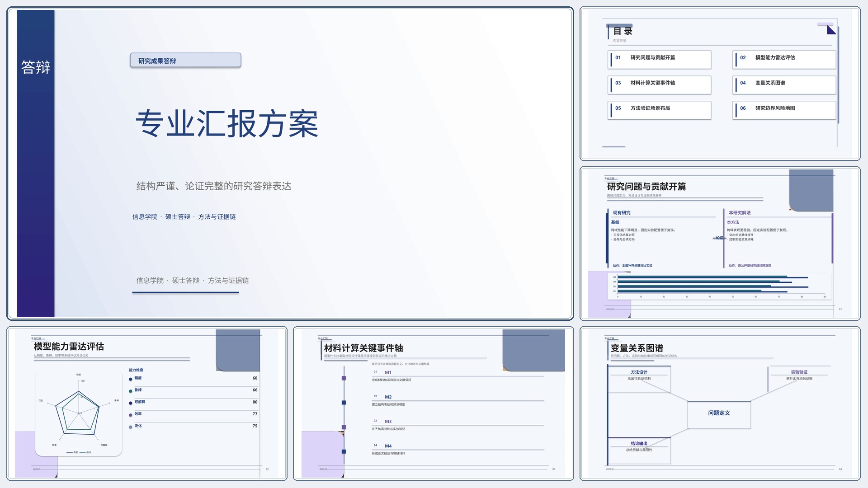Image resolution: width=868 pixels, height=488 pixels.
Task: Click the dark triangle corner icon on 目录 slide
Action: [x=831, y=30]
